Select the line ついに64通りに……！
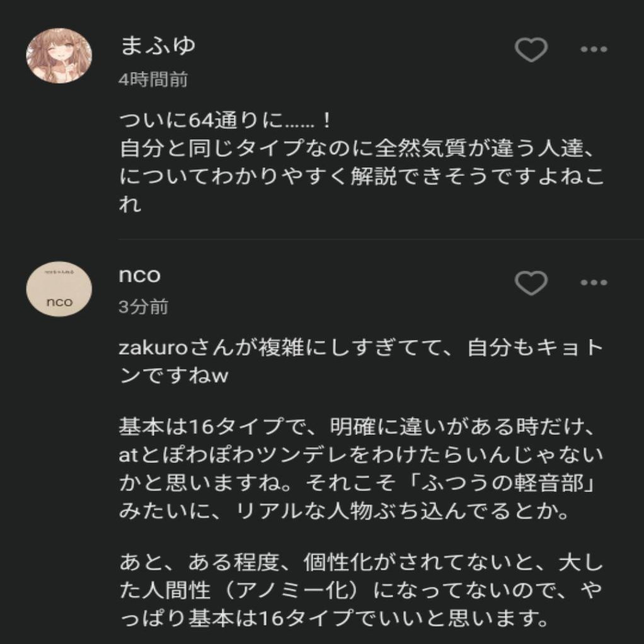644x644 pixels. [x=224, y=120]
